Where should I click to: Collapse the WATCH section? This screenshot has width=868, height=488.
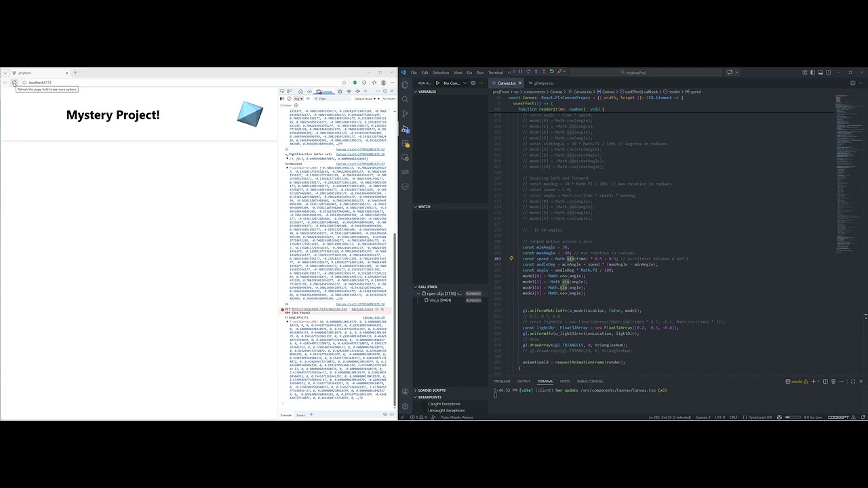tap(451, 207)
